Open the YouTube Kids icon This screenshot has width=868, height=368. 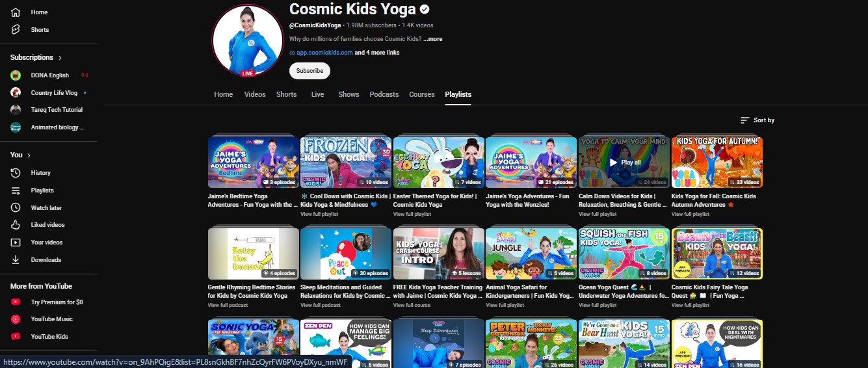[16, 337]
